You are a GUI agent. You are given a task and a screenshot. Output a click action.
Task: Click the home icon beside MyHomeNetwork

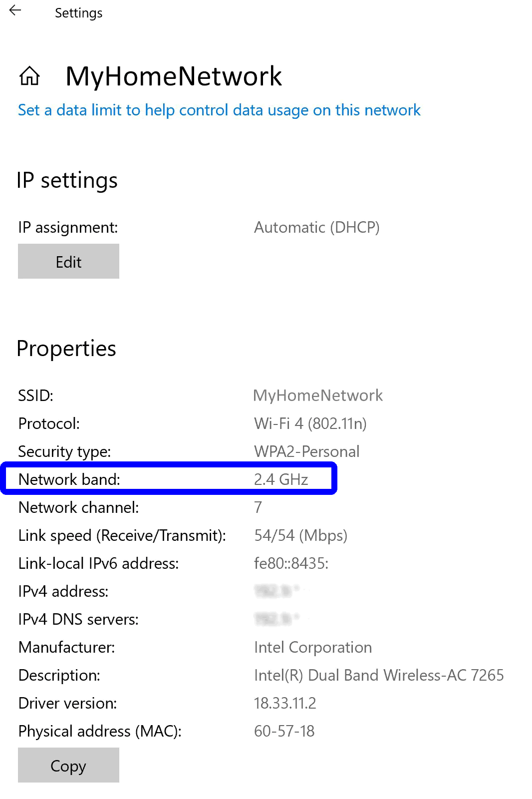[x=29, y=76]
